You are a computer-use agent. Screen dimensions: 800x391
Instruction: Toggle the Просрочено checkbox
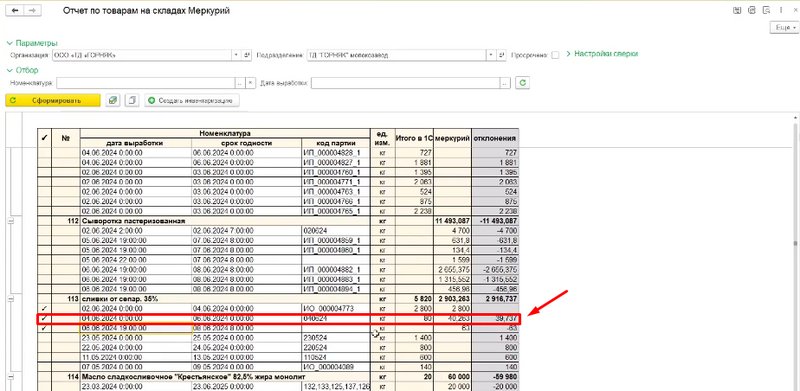pos(556,55)
